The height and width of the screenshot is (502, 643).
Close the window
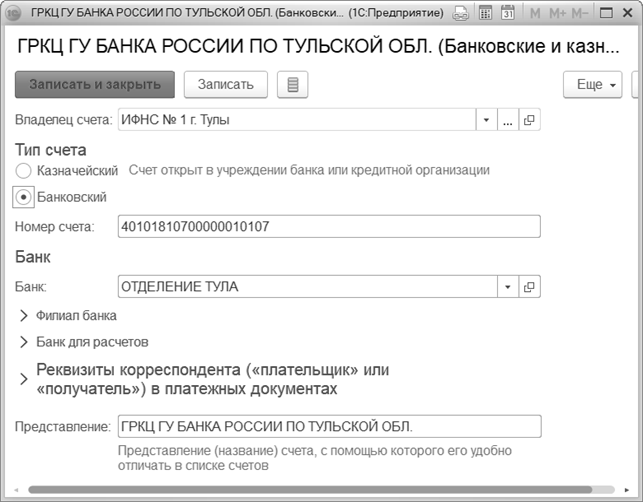[x=627, y=13]
